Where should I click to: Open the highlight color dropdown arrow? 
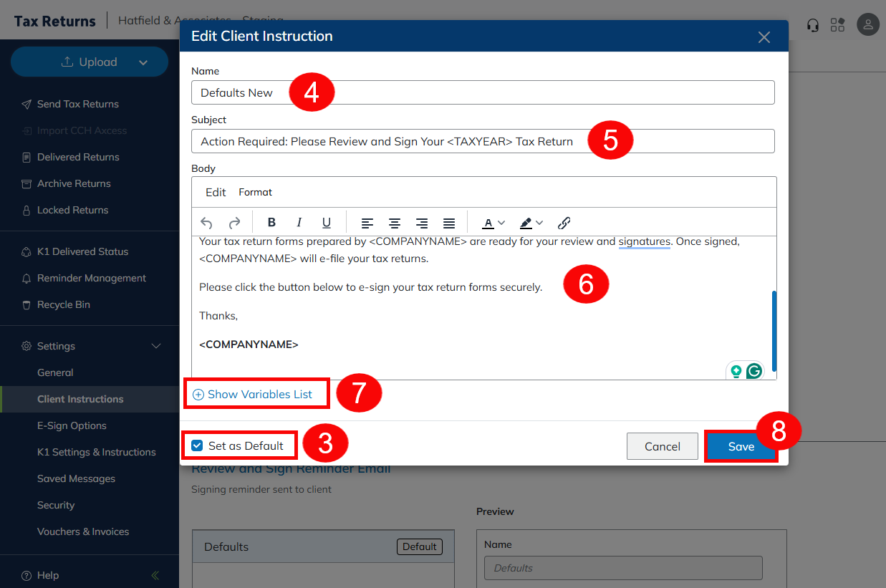click(539, 223)
